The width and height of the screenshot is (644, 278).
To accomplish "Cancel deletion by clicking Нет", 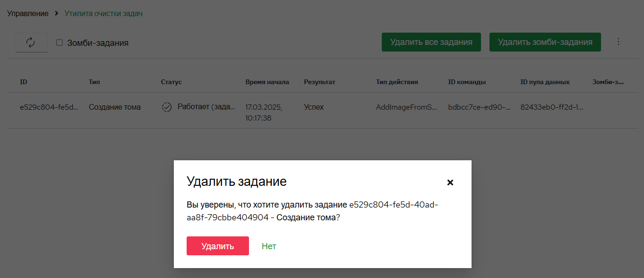I will pyautogui.click(x=269, y=246).
